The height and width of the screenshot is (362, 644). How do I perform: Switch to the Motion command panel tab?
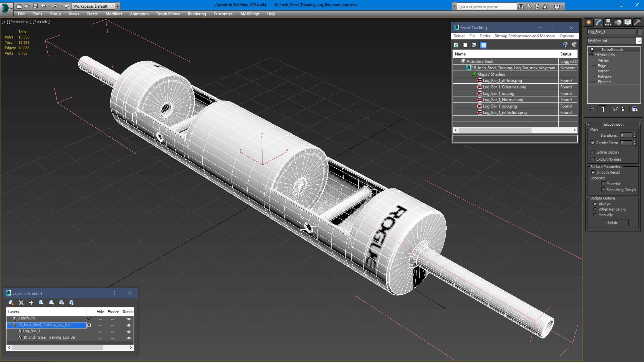click(618, 23)
